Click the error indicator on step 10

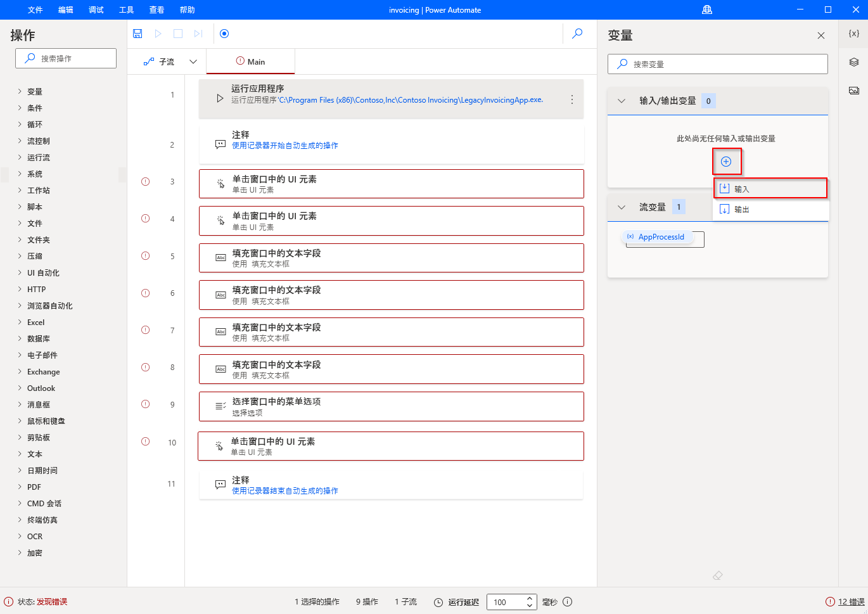[146, 442]
